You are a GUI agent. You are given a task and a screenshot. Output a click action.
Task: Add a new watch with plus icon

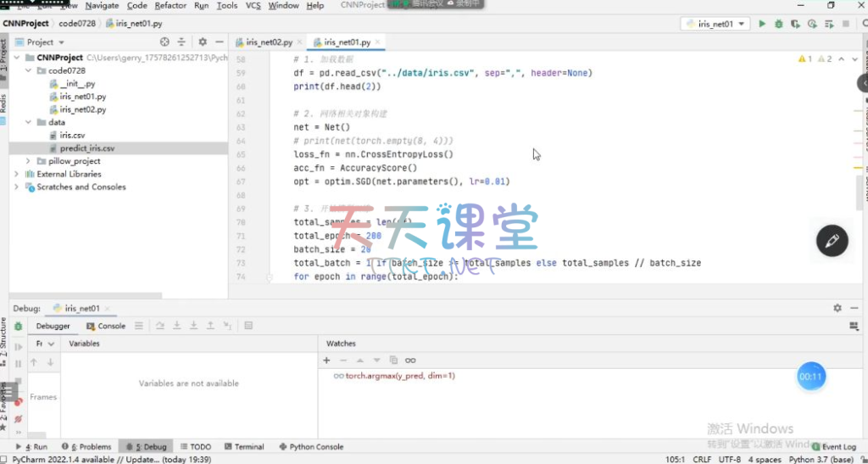click(x=327, y=360)
